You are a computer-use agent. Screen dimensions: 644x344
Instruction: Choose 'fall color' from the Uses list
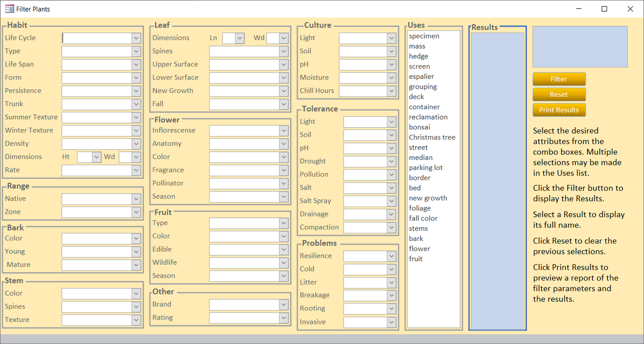(x=423, y=218)
